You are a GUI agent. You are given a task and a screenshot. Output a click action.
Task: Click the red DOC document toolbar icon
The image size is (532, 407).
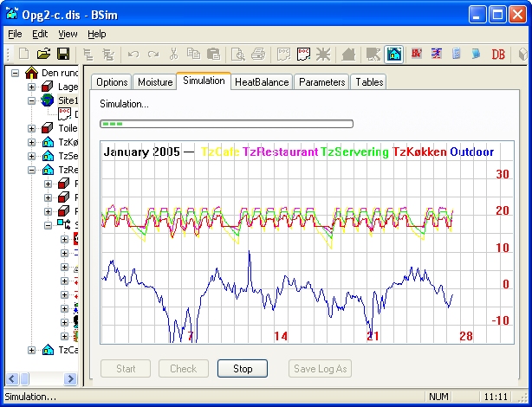coord(303,54)
